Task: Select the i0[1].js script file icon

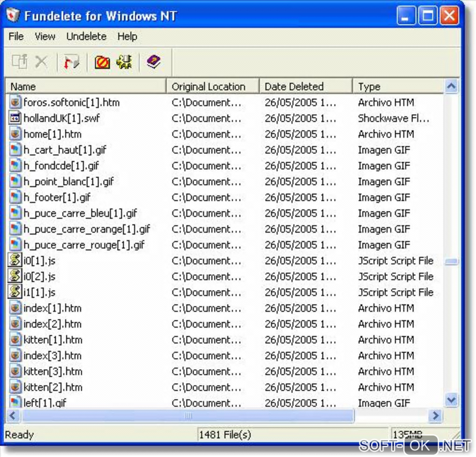Action: coord(15,260)
